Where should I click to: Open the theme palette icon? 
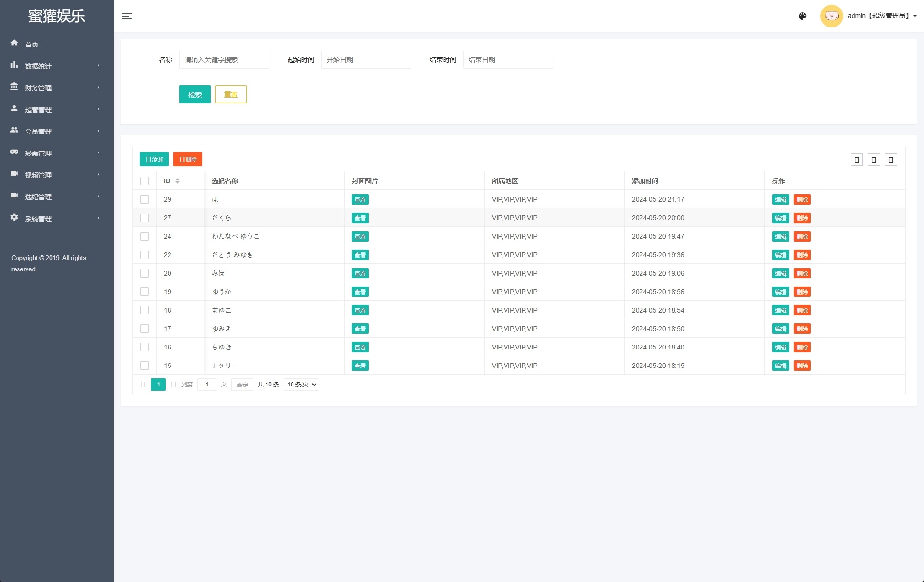click(x=802, y=16)
